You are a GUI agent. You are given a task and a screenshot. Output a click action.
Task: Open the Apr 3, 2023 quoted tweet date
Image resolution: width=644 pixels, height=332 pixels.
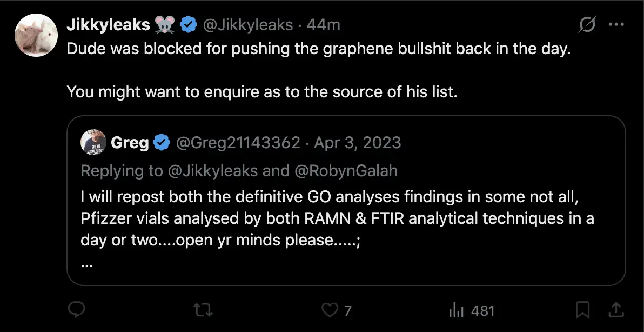(x=357, y=143)
